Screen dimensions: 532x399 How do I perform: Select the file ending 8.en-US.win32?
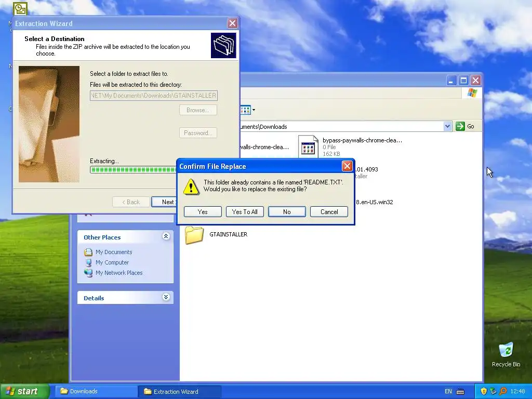[x=374, y=202]
